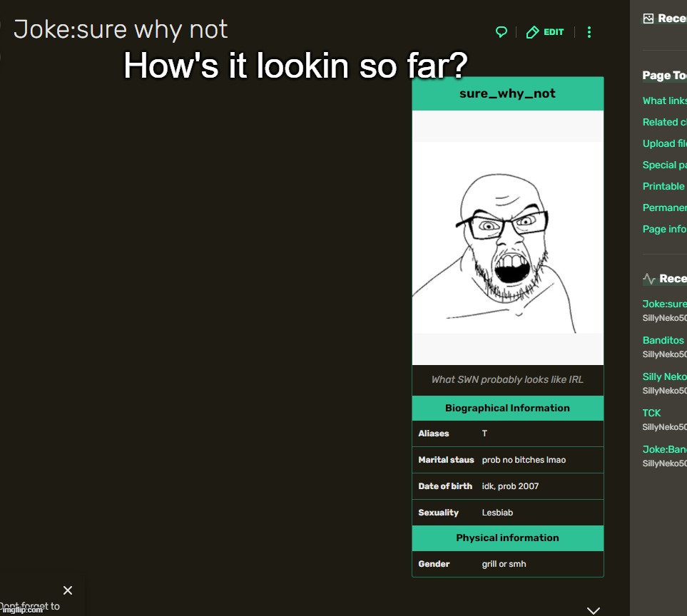Open the 'Printable' version link
The width and height of the screenshot is (687, 616).
tap(663, 187)
